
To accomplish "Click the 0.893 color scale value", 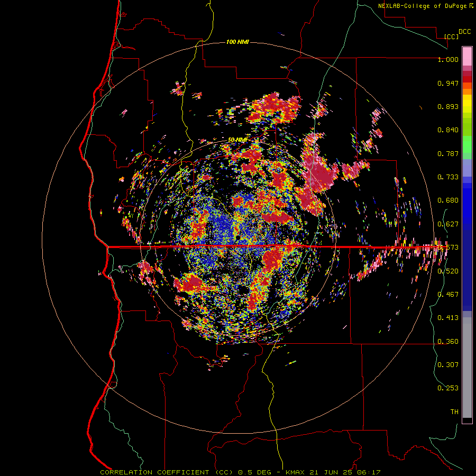I will (x=448, y=106).
